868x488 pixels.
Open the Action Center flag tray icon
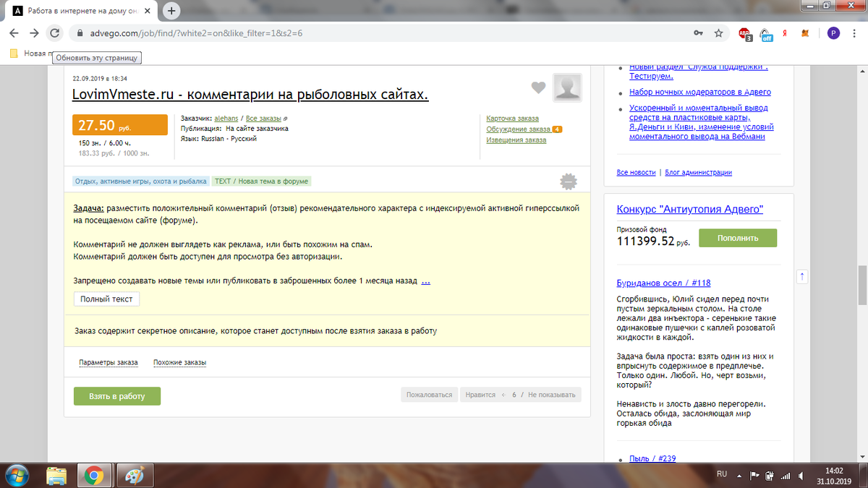(754, 475)
